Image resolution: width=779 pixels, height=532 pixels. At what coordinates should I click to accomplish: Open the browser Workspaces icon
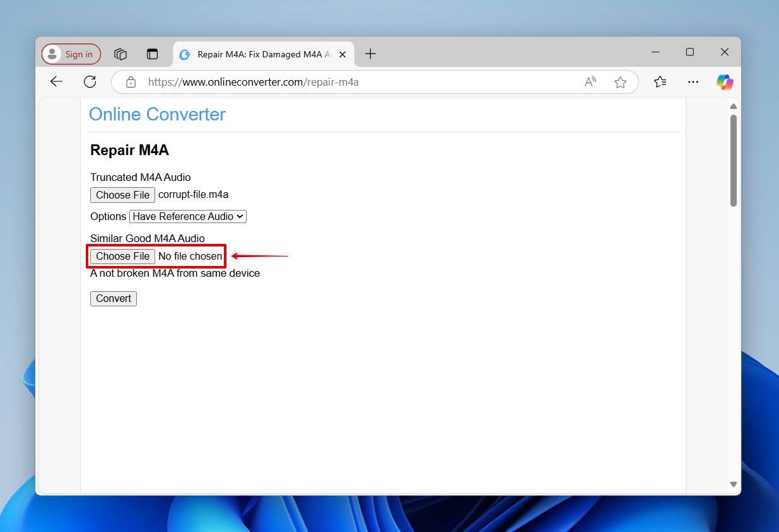tap(120, 54)
